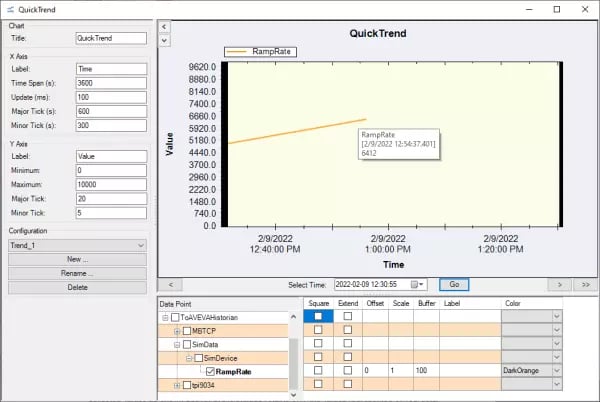Image resolution: width=600 pixels, height=402 pixels.
Task: Click the Time Span (s) field
Action: pyautogui.click(x=111, y=83)
